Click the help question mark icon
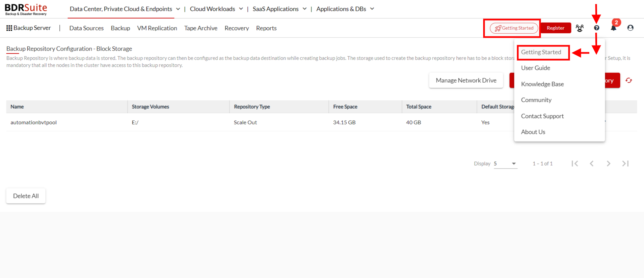644x278 pixels. [597, 28]
